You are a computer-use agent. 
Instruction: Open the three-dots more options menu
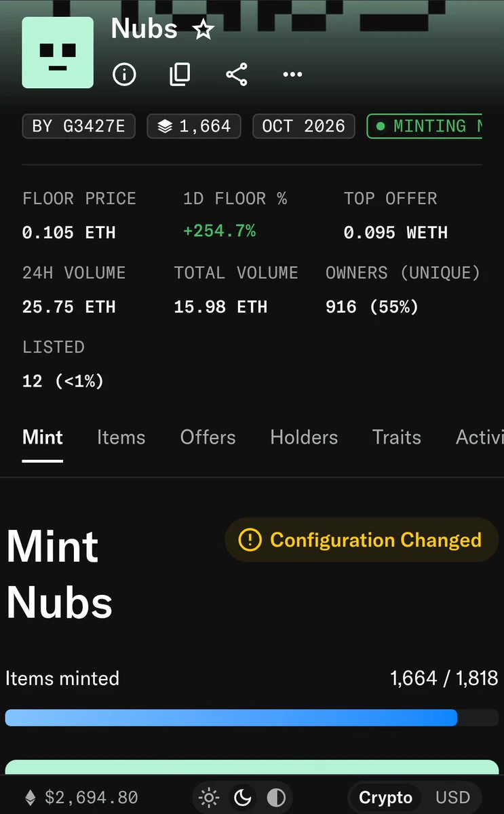(x=292, y=74)
